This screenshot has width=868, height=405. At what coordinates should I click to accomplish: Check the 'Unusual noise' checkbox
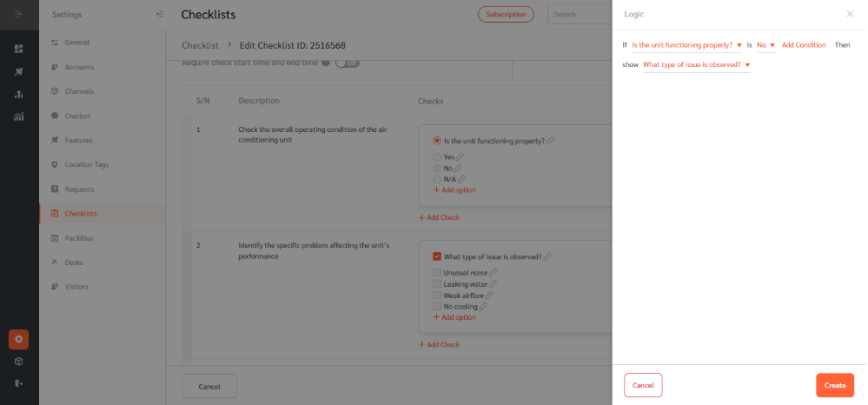437,273
